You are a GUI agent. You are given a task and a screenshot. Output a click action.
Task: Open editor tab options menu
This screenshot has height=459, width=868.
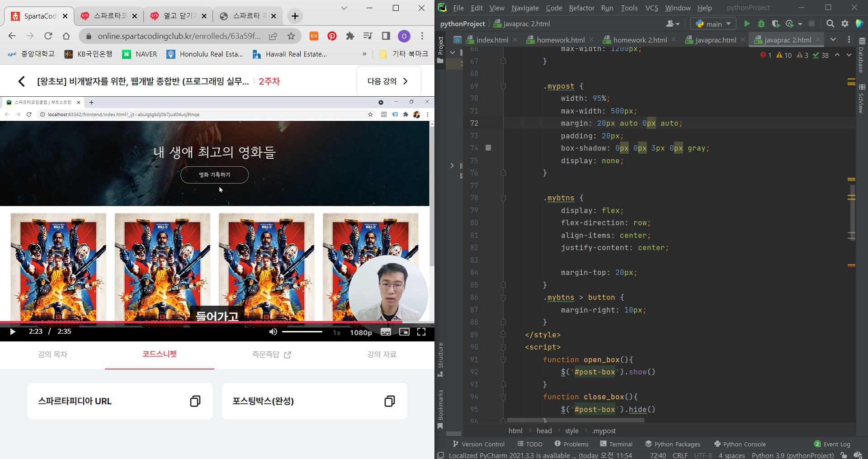(x=849, y=40)
